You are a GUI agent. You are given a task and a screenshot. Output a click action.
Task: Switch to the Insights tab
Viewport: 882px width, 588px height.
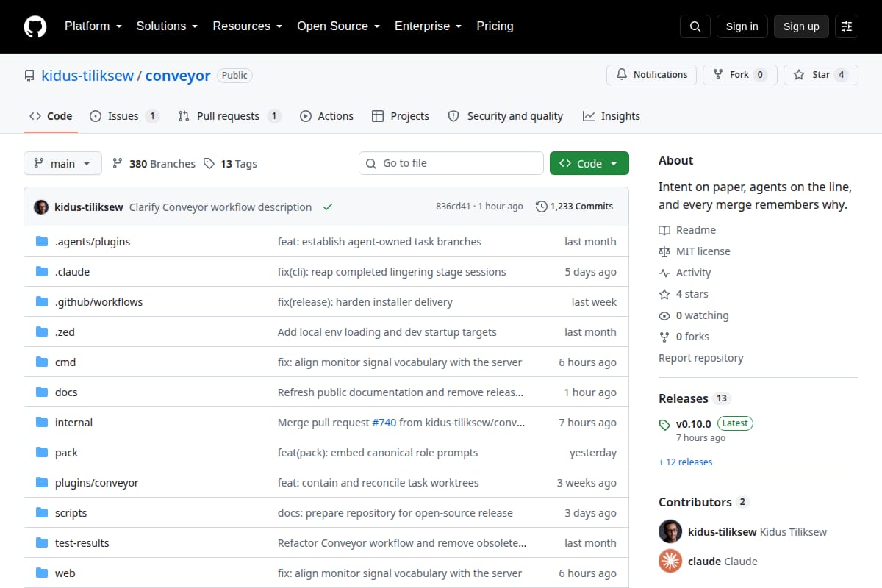612,116
